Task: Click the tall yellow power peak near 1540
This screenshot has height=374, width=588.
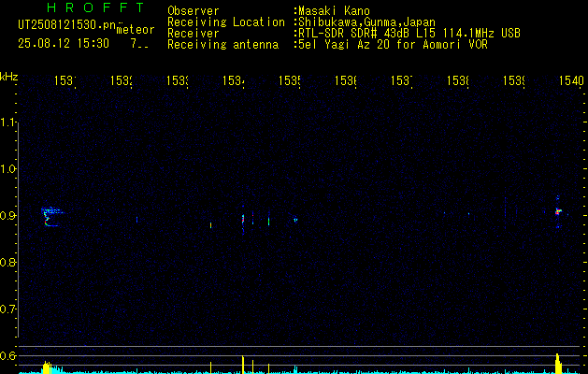Action: pos(558,364)
